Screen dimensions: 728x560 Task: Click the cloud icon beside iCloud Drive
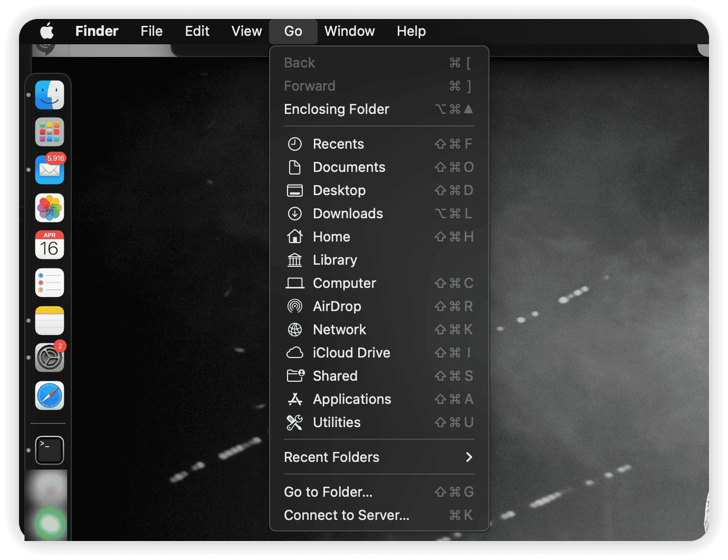[x=295, y=353]
